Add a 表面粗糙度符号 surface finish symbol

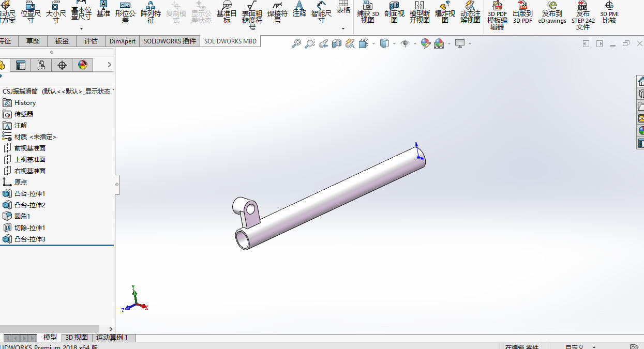tap(252, 15)
